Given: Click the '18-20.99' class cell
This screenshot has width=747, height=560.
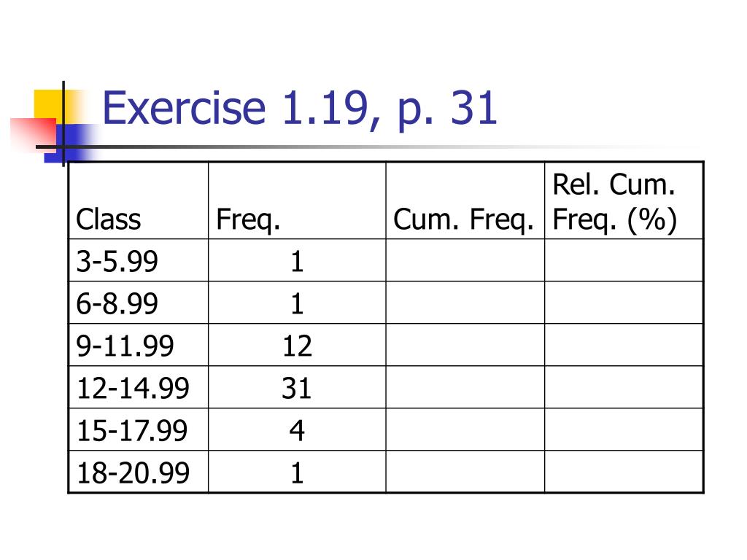Looking at the screenshot, I should [139, 472].
